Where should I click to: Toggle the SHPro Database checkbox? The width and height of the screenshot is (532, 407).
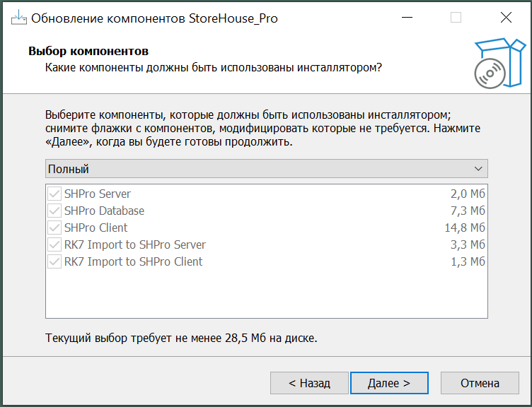tap(54, 211)
